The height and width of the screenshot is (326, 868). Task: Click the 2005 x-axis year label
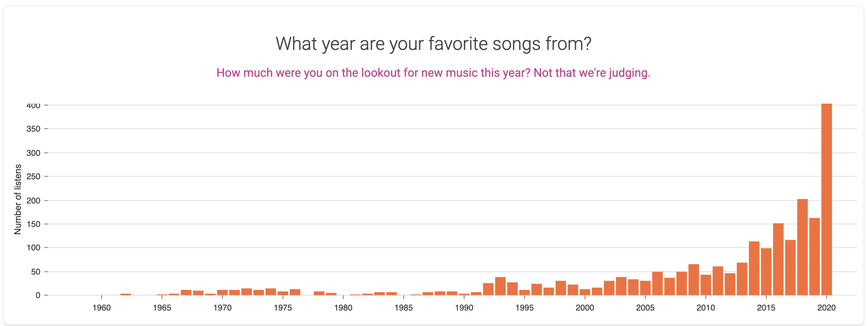tap(645, 308)
